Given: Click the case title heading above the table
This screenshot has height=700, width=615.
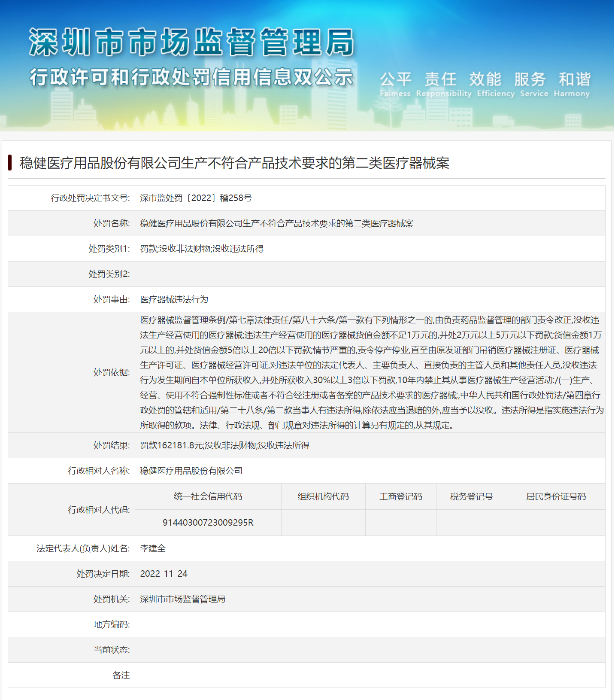Looking at the screenshot, I should 234,163.
